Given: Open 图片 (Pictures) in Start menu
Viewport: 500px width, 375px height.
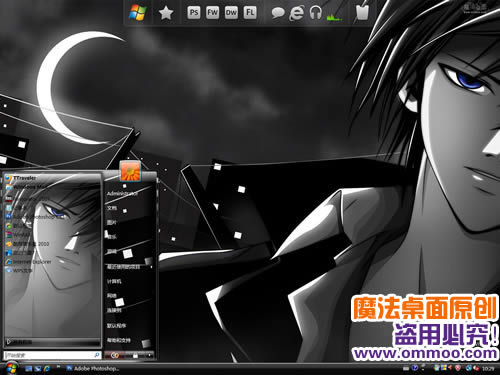Looking at the screenshot, I should 112,222.
